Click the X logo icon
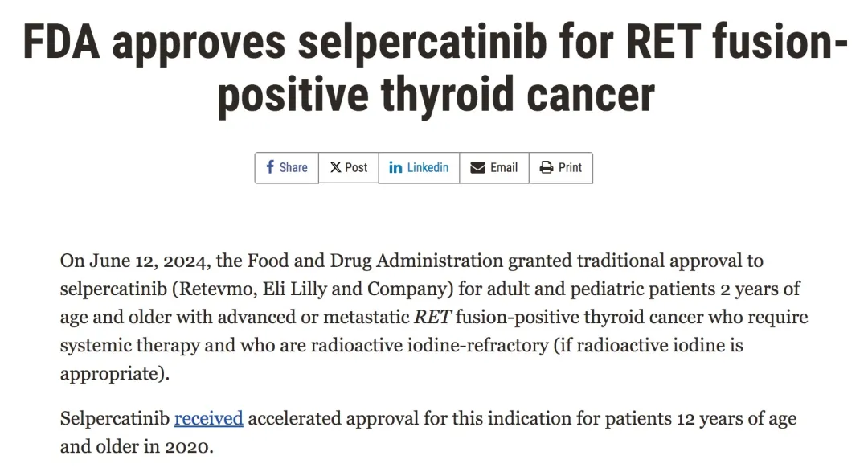868x468 pixels. pyautogui.click(x=335, y=167)
